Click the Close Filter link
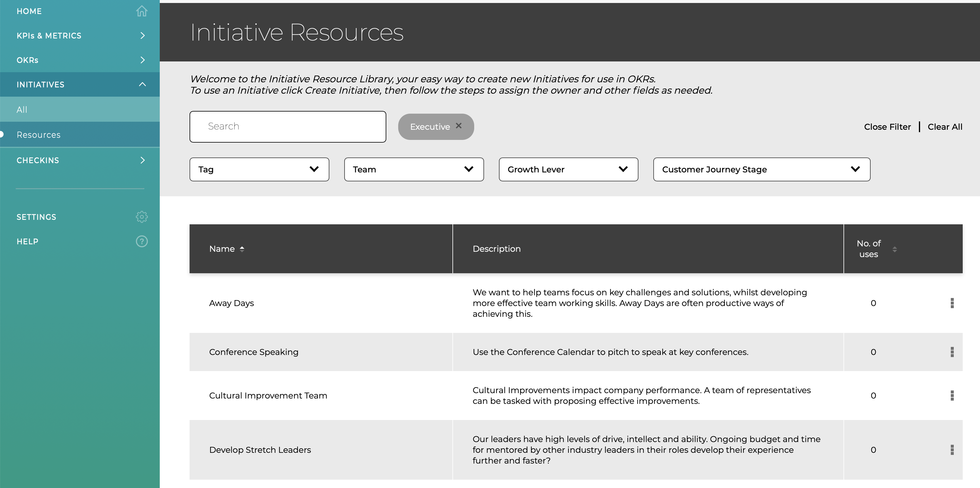980x488 pixels. (887, 127)
